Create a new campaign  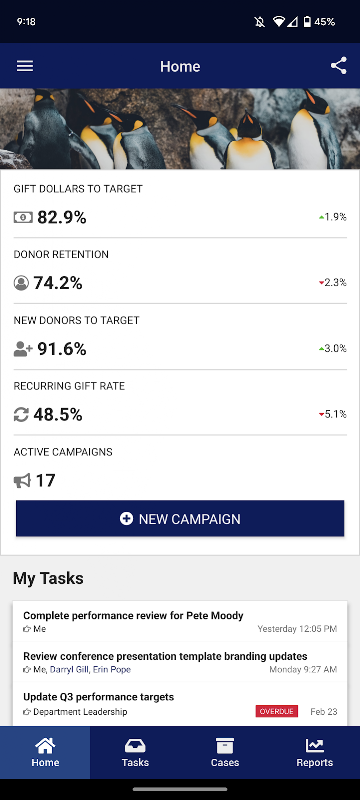(180, 518)
